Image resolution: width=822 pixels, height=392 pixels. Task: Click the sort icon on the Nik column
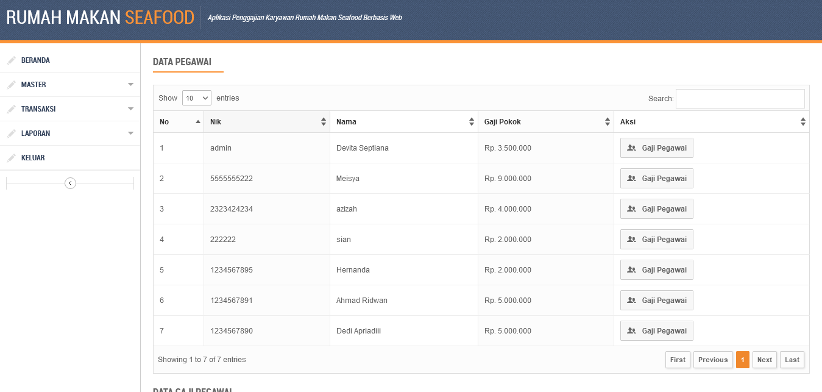point(323,122)
